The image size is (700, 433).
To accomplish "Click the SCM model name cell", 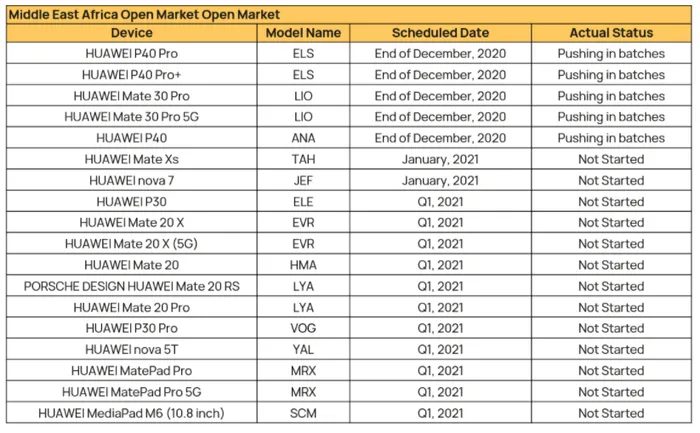I will tap(303, 413).
